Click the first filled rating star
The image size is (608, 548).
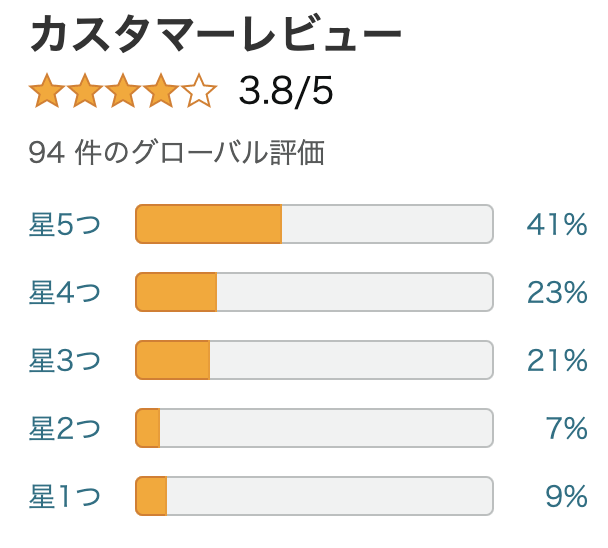[x=47, y=90]
